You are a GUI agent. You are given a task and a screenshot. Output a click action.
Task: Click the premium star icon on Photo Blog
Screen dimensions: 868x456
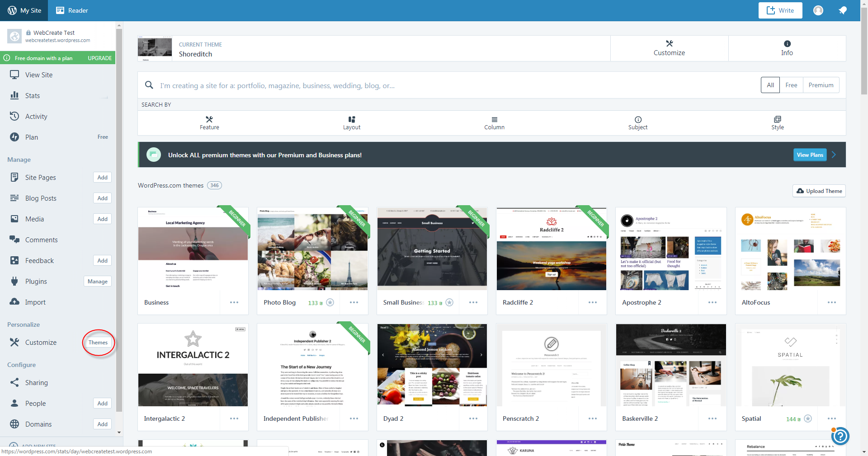click(x=330, y=302)
